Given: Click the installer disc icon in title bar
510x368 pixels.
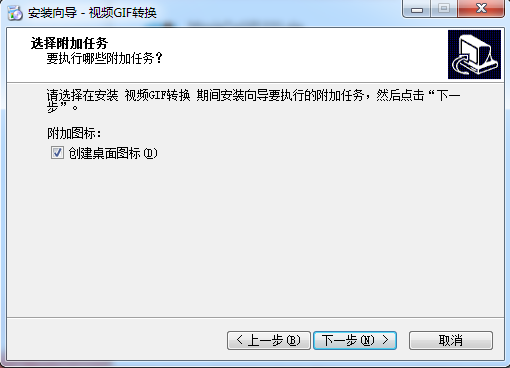Looking at the screenshot, I should pos(15,13).
